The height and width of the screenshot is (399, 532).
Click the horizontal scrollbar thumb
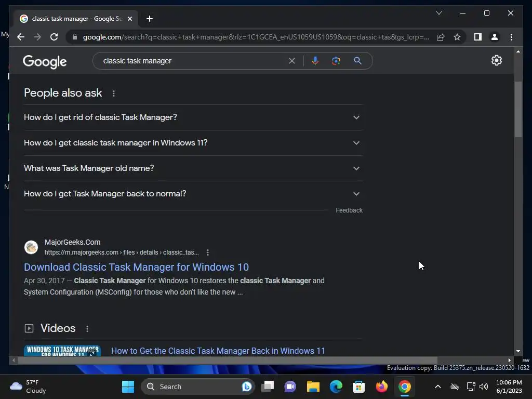tap(228, 361)
